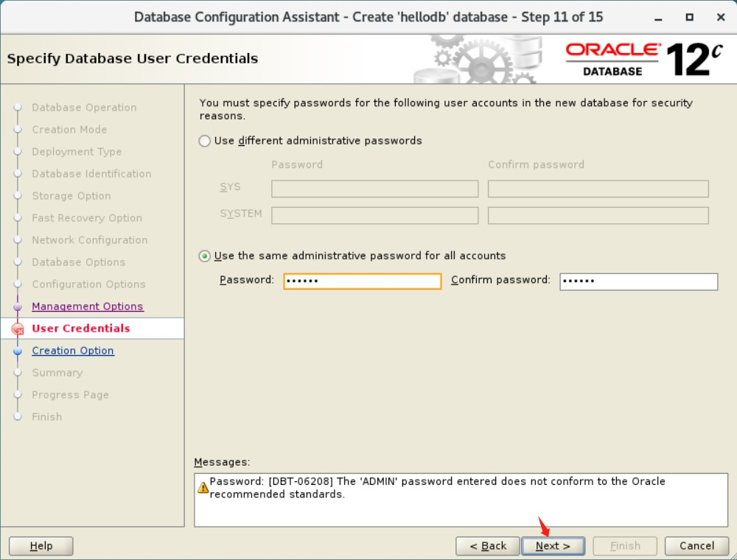Click the User Credentials error step icon
The image size is (737, 560).
18,329
